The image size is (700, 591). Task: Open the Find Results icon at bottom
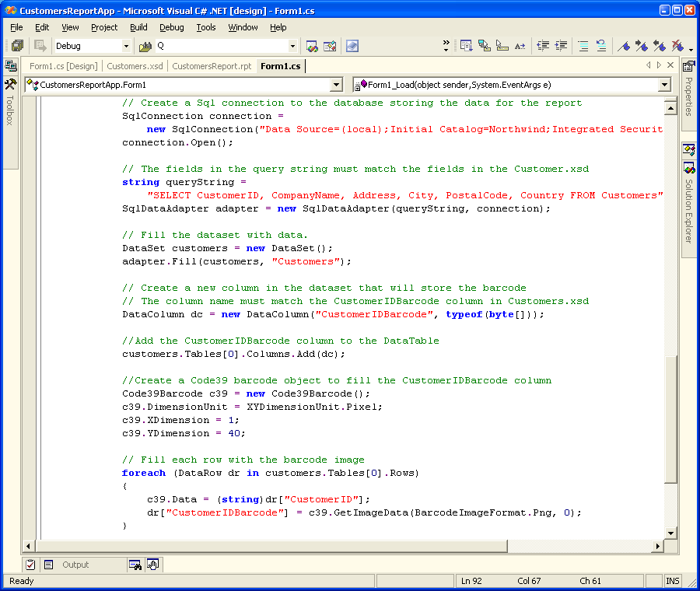(135, 565)
